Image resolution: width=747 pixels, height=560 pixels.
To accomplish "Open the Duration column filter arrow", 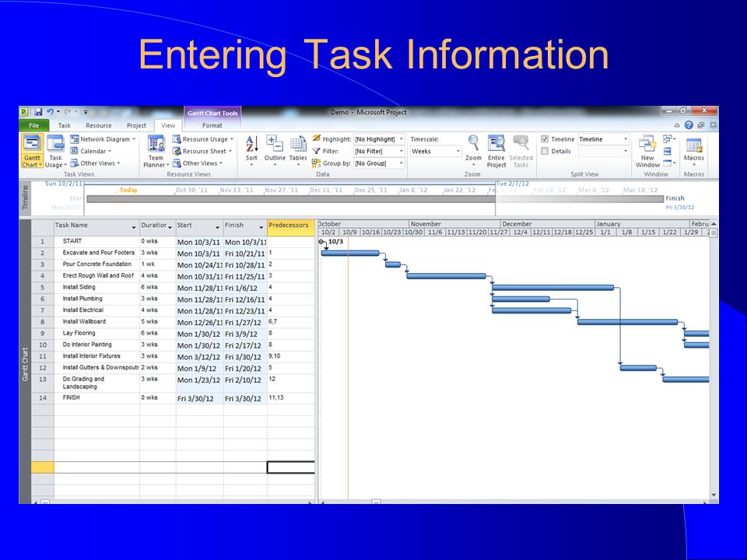I will coord(170,228).
